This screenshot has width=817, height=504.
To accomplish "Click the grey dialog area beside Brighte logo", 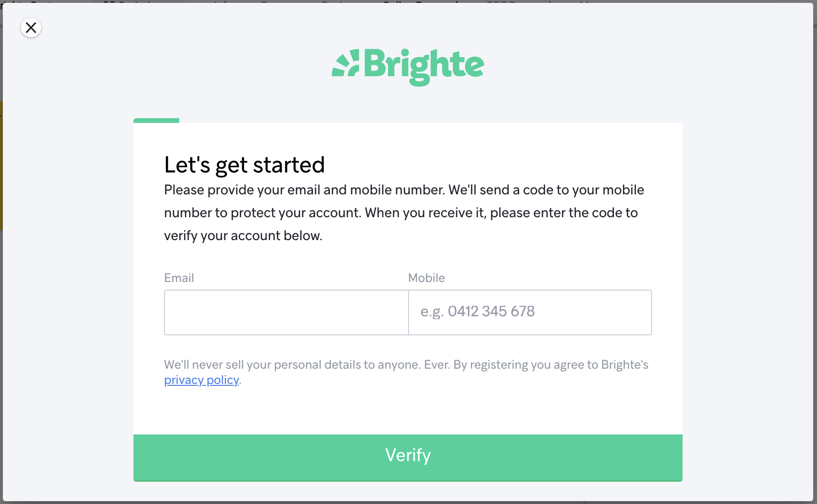I will (x=620, y=67).
